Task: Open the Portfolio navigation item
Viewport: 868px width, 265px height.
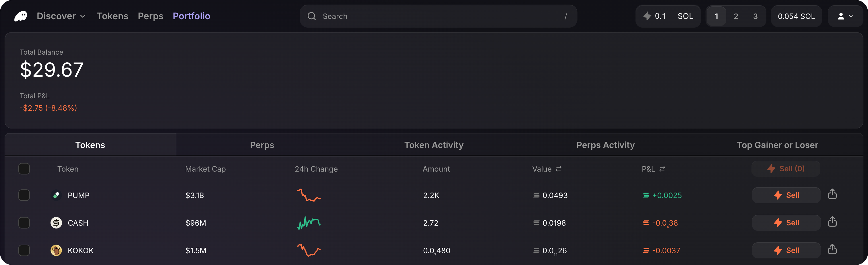Action: tap(191, 16)
